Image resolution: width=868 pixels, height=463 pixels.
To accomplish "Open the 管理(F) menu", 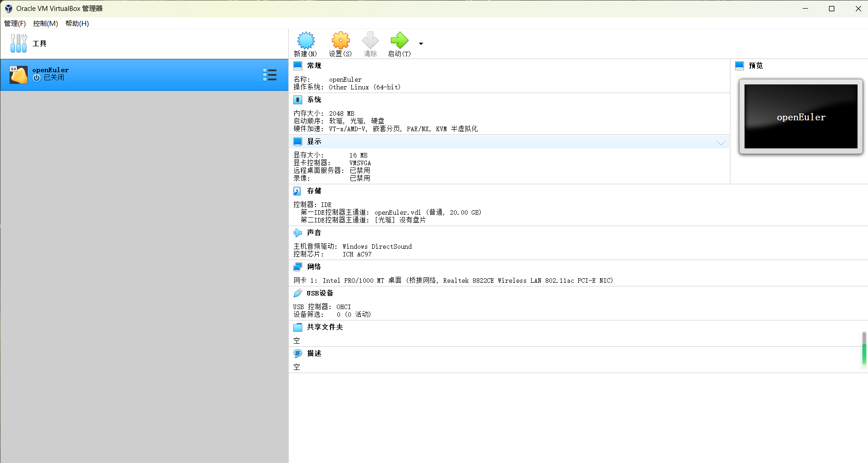I will click(x=15, y=24).
